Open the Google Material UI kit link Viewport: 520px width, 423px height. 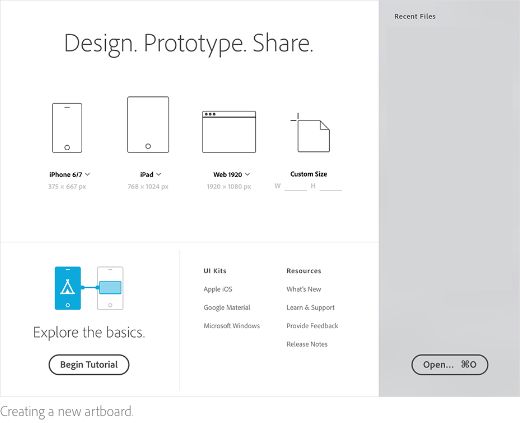coord(227,308)
